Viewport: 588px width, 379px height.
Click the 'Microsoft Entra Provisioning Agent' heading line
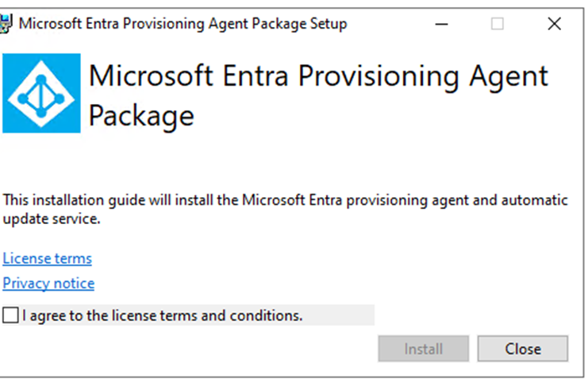(x=318, y=77)
